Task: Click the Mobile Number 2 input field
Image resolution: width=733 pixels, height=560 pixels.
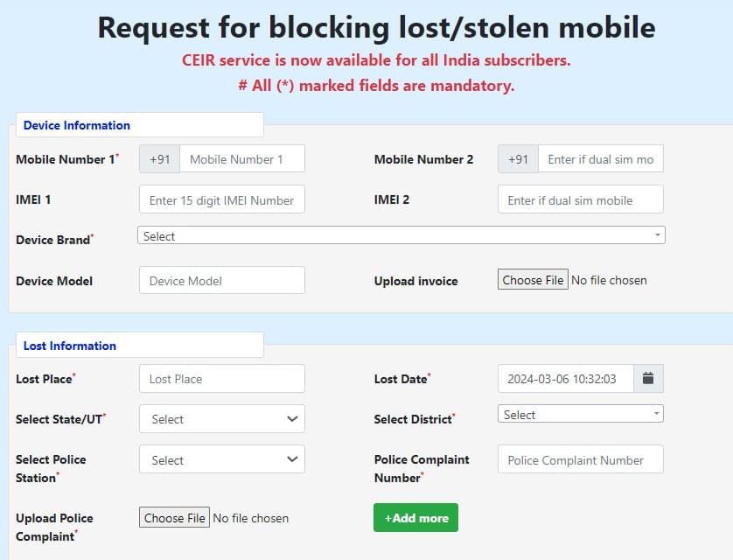Action: [x=600, y=159]
